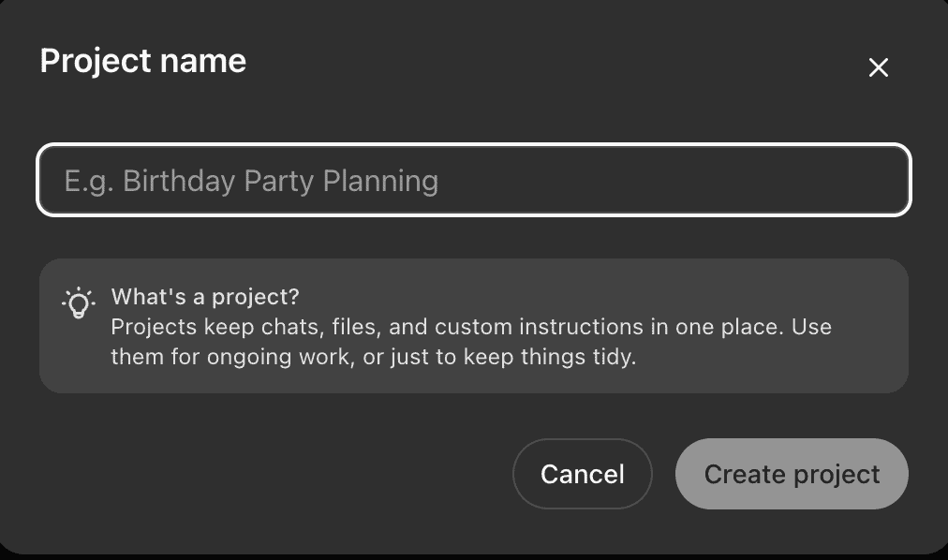
Task: Hit the X icon in the dialog corner
Action: [x=878, y=67]
